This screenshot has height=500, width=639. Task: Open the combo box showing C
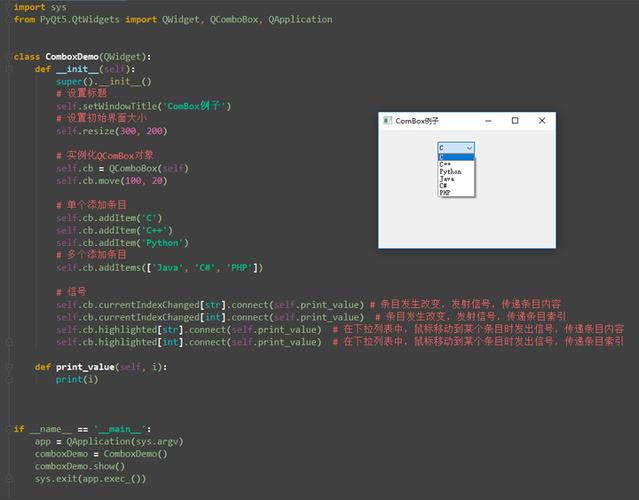coord(456,148)
